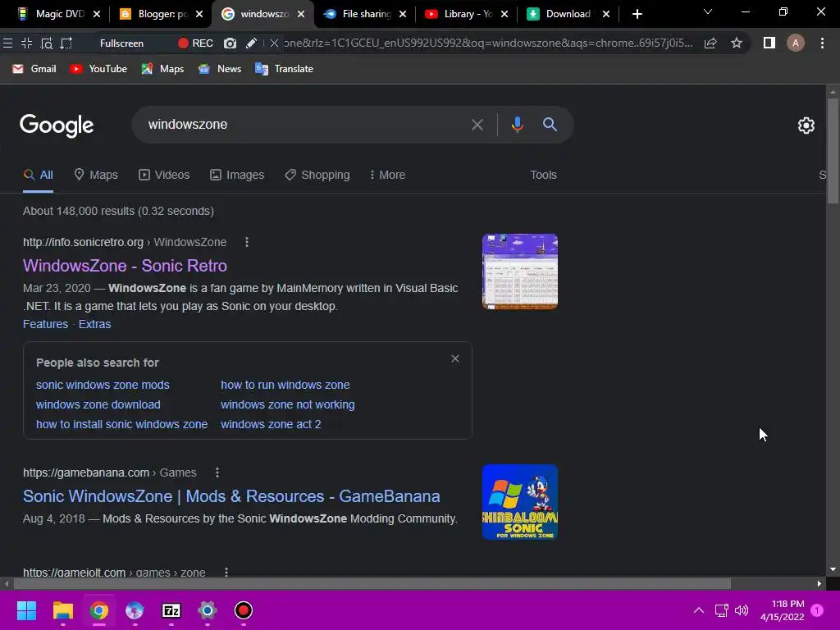Search sonic windows zone mods
This screenshot has height=630, width=840.
click(x=103, y=386)
